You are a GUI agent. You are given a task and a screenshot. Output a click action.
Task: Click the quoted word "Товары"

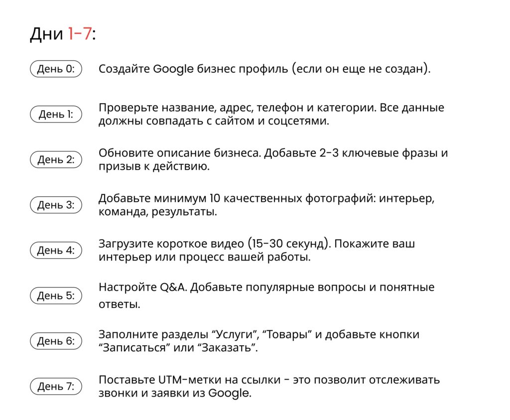(285, 334)
